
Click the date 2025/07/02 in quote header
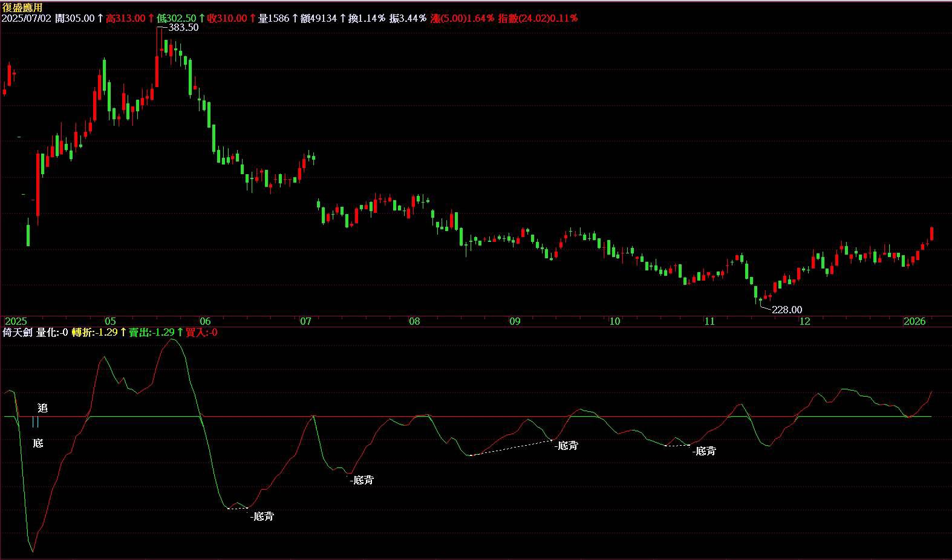point(27,18)
